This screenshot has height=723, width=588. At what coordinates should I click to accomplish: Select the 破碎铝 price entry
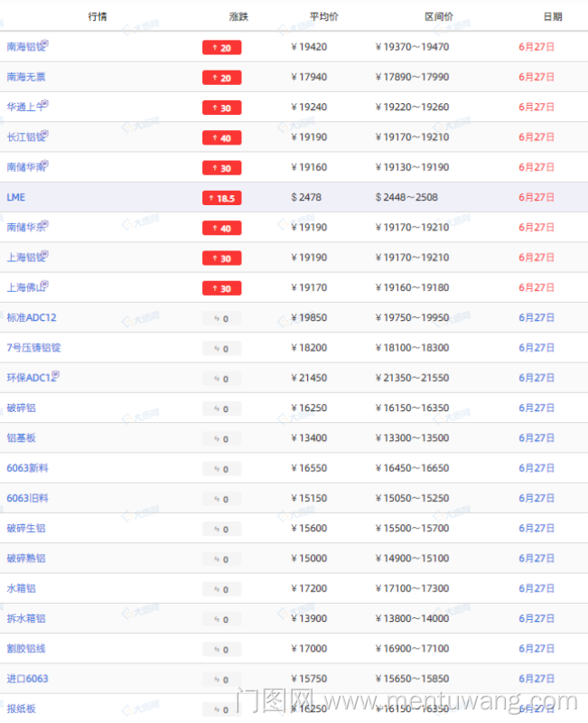coord(21,408)
